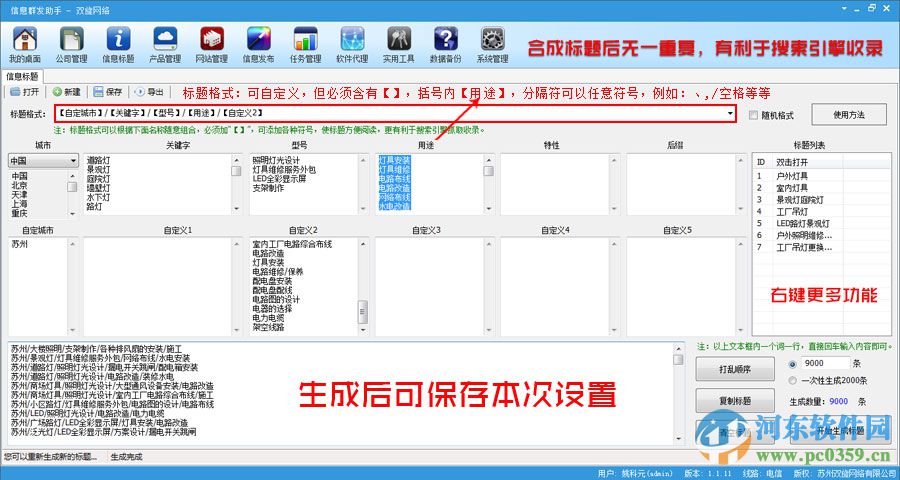This screenshot has height=480, width=900.
Task: Expand the 标题格式 dropdown
Action: pos(731,114)
